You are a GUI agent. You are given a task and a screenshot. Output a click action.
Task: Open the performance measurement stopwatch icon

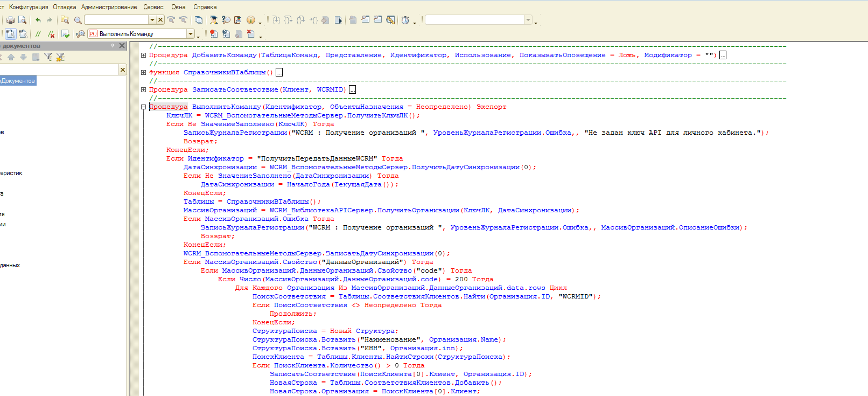405,20
